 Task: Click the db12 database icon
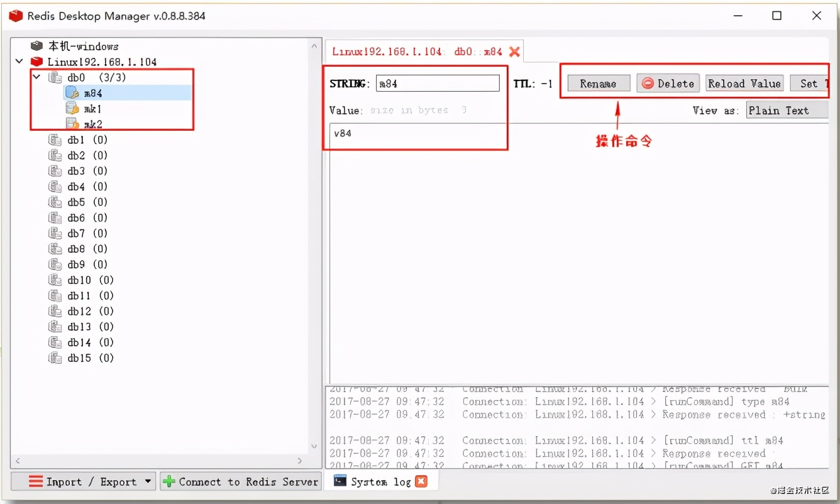55,312
